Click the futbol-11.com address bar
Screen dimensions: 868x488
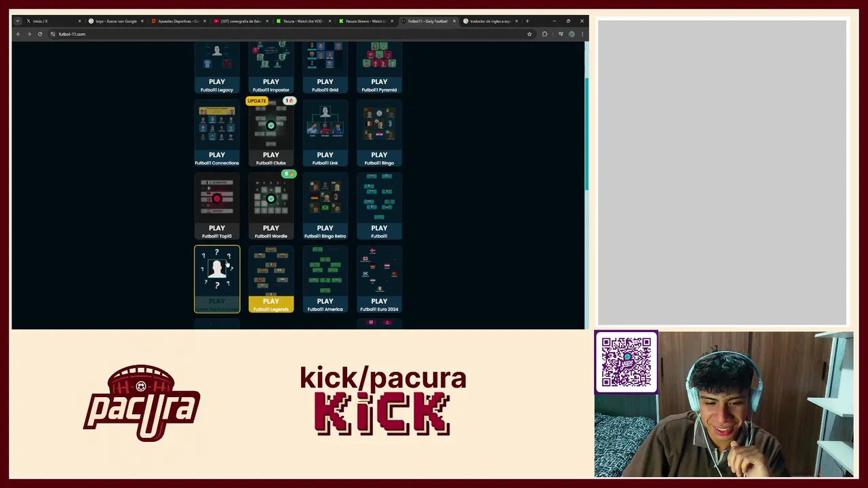292,34
